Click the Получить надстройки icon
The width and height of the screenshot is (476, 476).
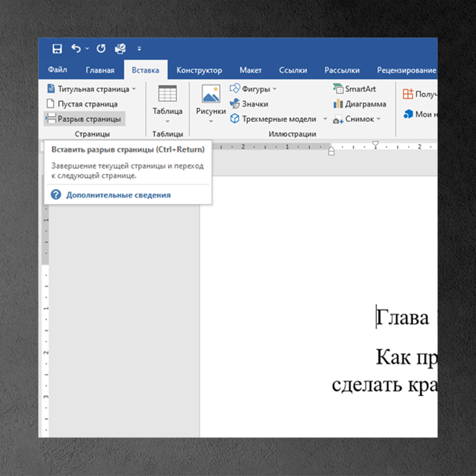click(408, 94)
